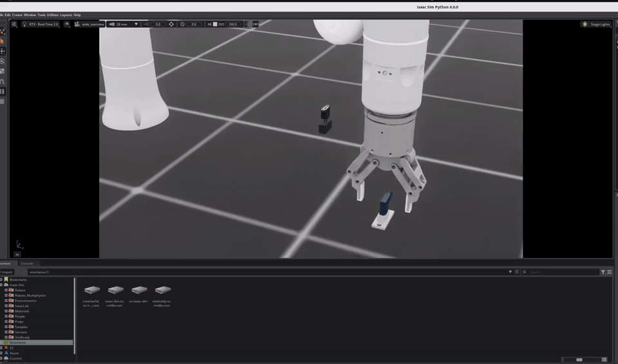
Task: Select the Sensors folder
Action: point(21,332)
